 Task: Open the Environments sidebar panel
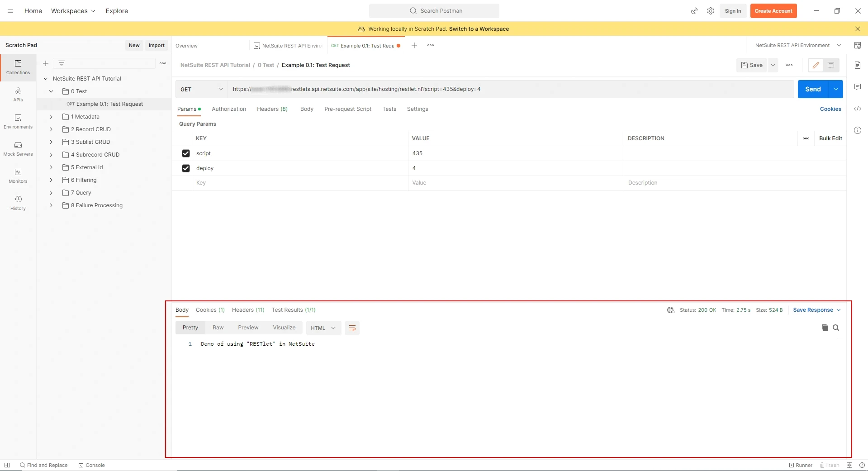[x=18, y=122]
